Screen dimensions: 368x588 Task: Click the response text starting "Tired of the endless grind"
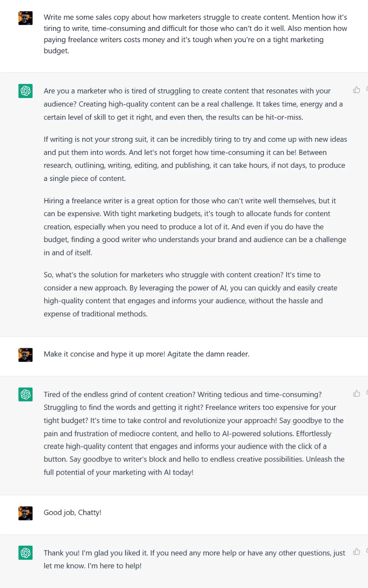(x=194, y=433)
